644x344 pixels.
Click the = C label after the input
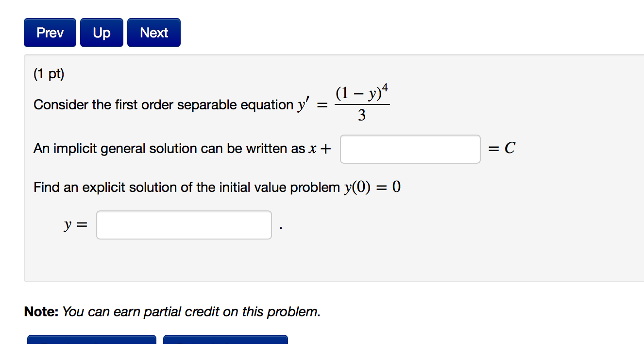click(501, 149)
